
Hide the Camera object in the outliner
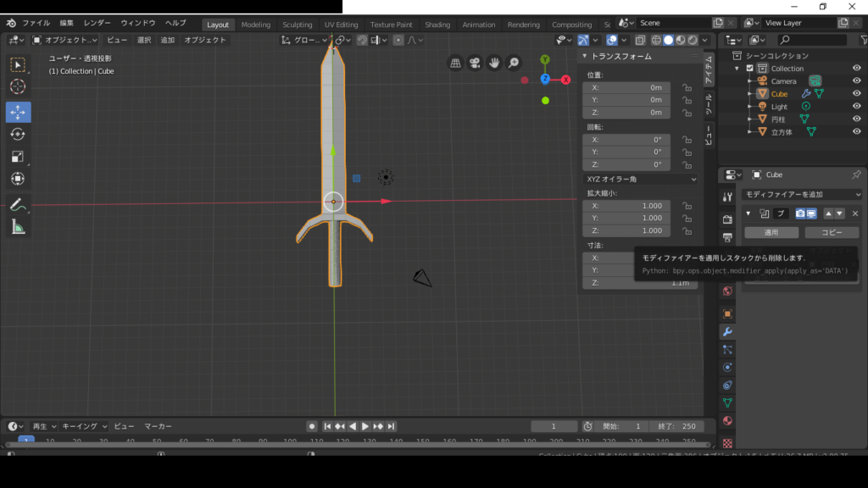tap(856, 81)
